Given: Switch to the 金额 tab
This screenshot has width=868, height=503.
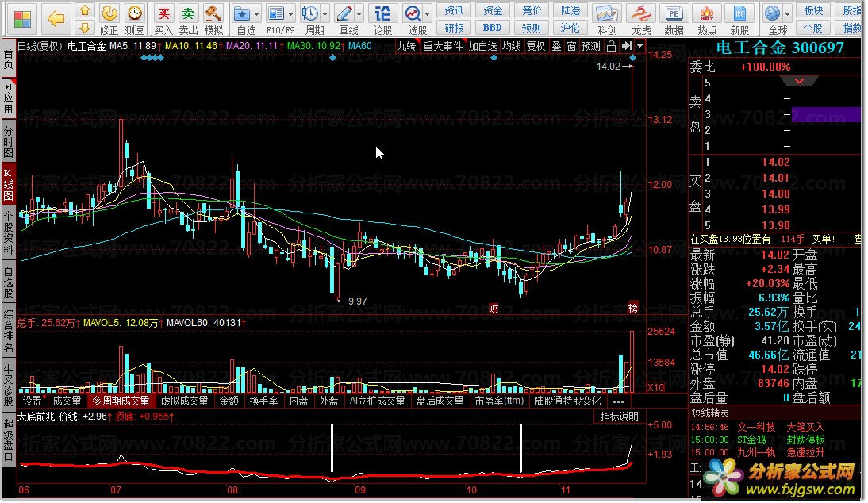Looking at the screenshot, I should coord(229,401).
